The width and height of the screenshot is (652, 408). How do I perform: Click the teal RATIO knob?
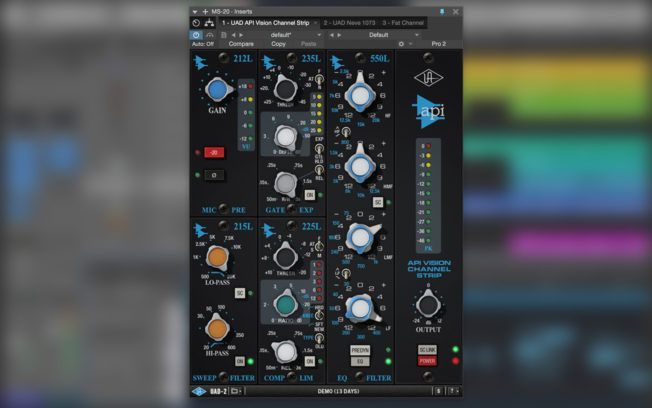285,304
